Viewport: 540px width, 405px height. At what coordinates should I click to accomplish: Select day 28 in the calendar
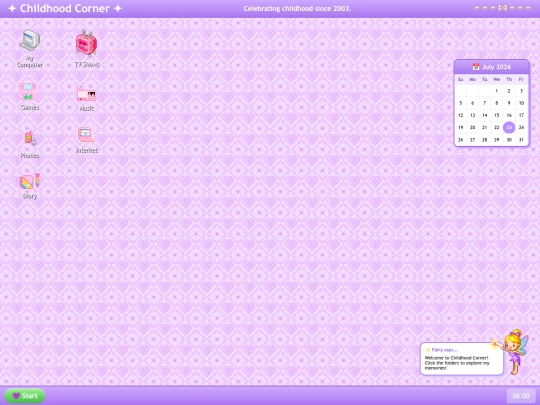pos(485,140)
